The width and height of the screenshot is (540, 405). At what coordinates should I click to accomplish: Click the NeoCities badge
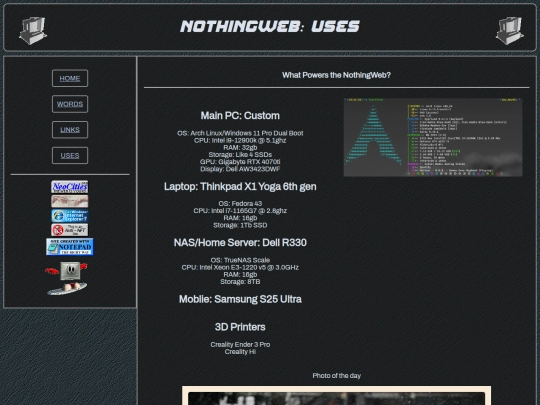tap(70, 187)
